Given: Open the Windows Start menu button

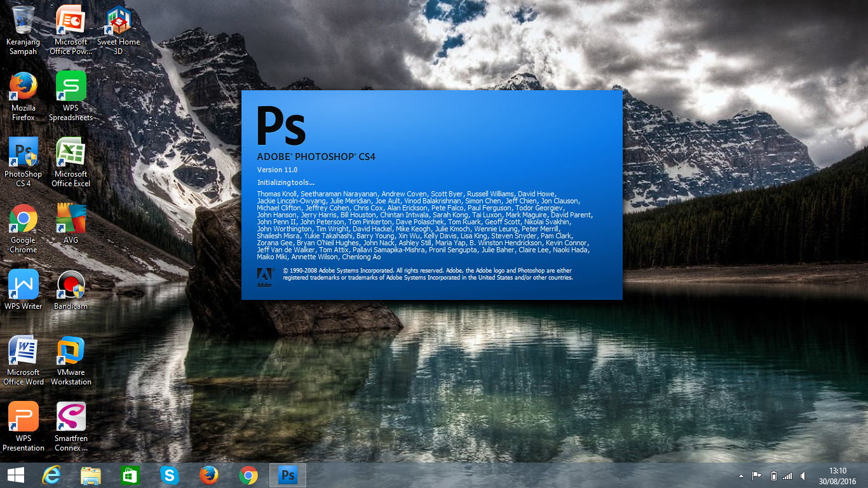Looking at the screenshot, I should click(x=16, y=475).
